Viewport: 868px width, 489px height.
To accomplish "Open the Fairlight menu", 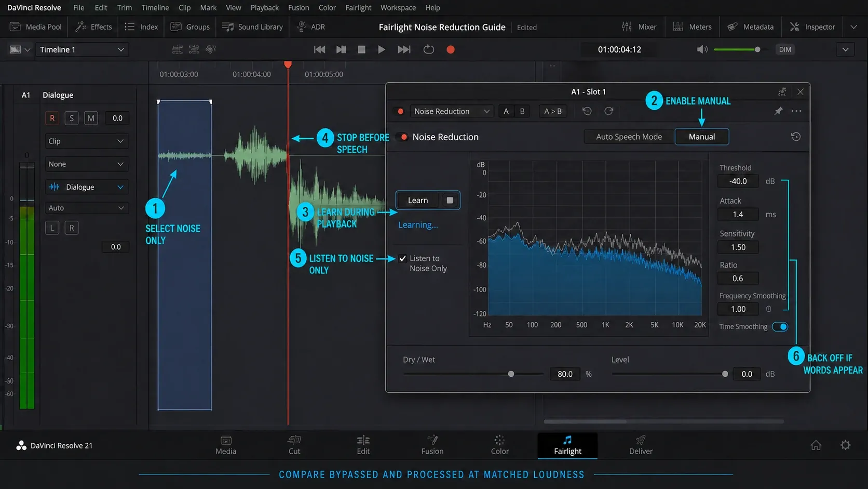I will click(x=358, y=8).
